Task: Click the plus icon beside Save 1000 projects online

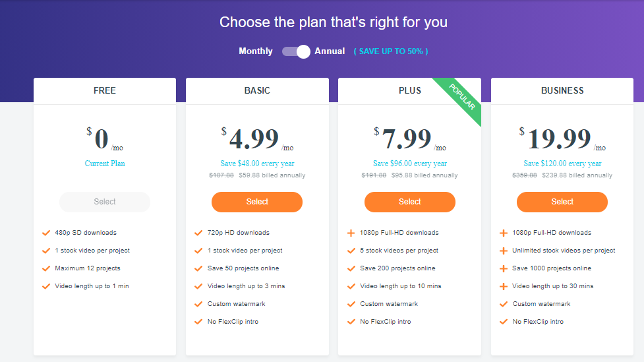Action: click(503, 269)
